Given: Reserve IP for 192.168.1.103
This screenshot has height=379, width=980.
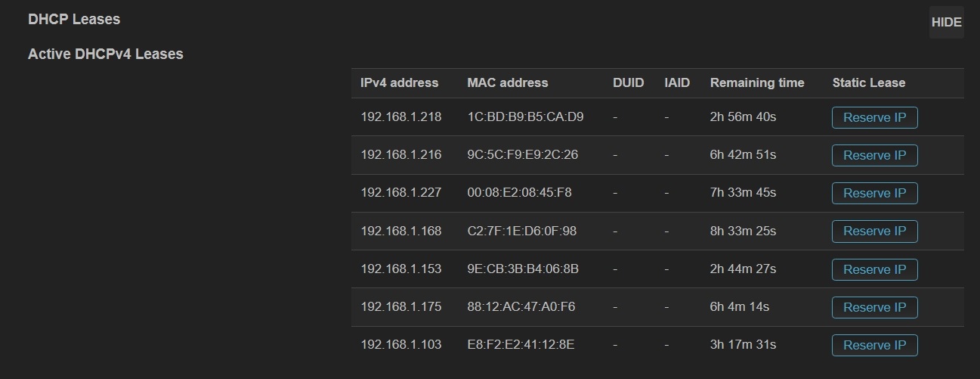Looking at the screenshot, I should coord(874,345).
